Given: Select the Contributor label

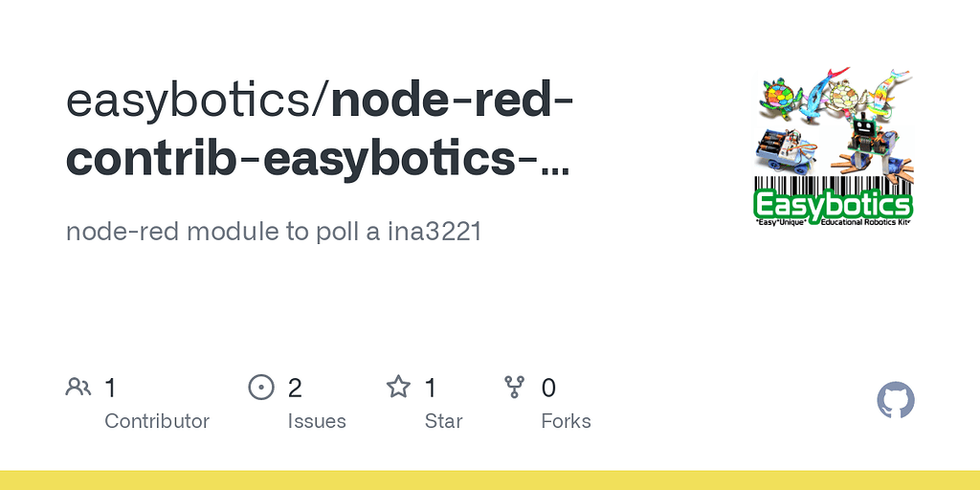Looking at the screenshot, I should click(x=157, y=421).
